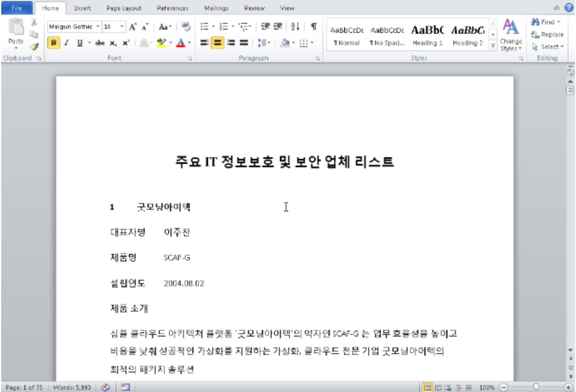Switch to the Insert tab
Screen dimensions: 576x392
click(82, 8)
